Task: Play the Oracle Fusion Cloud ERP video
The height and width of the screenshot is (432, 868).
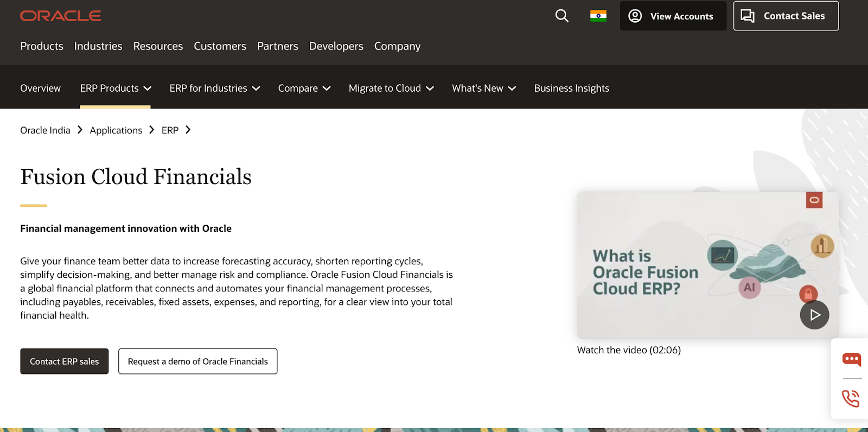Action: tap(814, 315)
